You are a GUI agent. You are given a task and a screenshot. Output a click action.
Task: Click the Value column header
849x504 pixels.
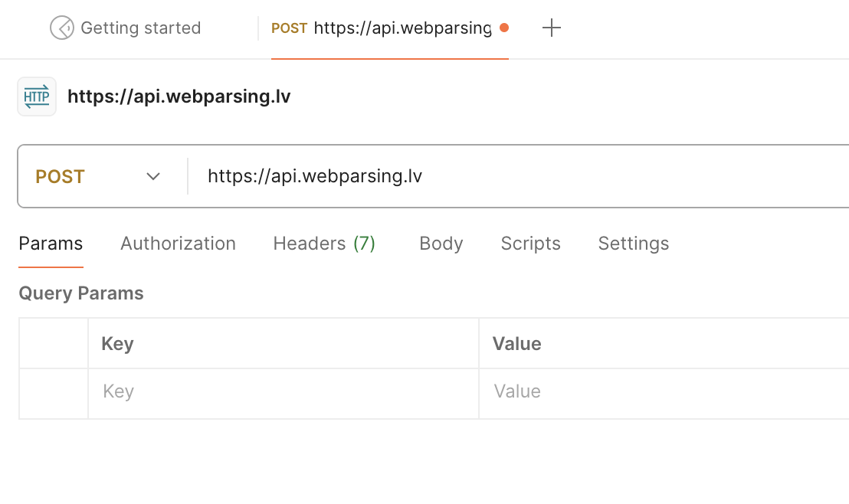click(x=517, y=344)
